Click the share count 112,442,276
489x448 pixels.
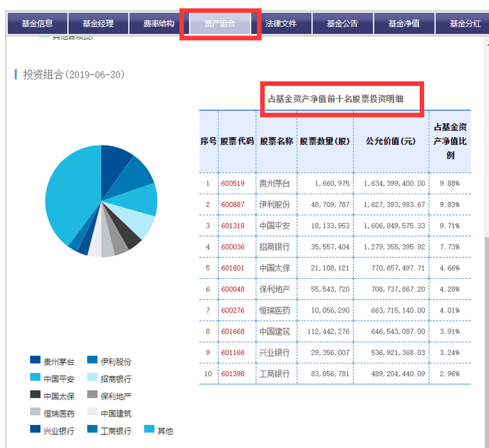(x=328, y=331)
